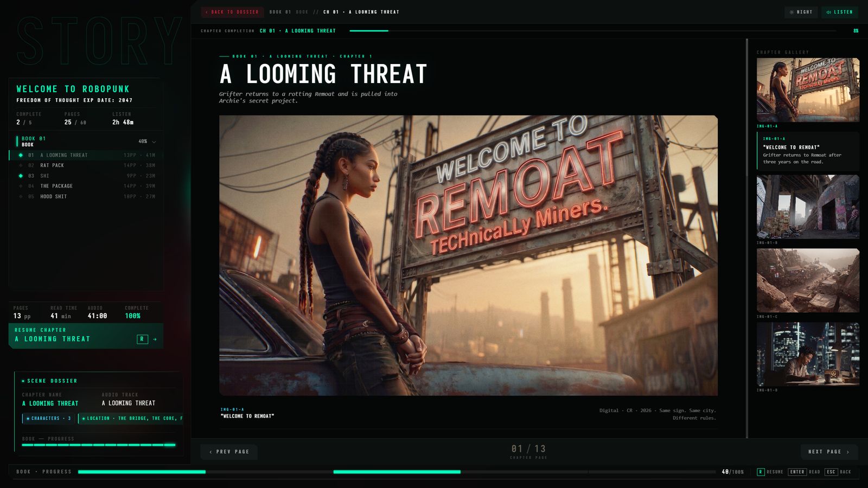
Task: Click the image caption "Welcome to Remoat" below image
Action: coord(247,416)
